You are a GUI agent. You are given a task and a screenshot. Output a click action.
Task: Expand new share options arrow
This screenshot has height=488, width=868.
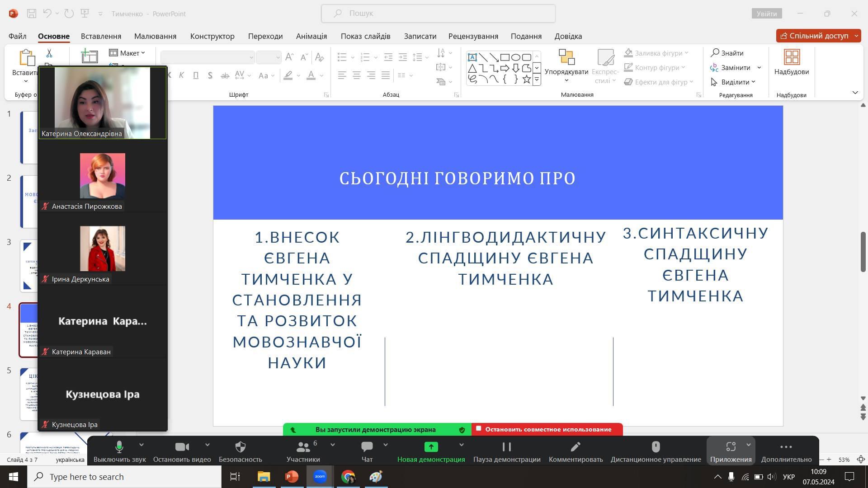point(462,445)
